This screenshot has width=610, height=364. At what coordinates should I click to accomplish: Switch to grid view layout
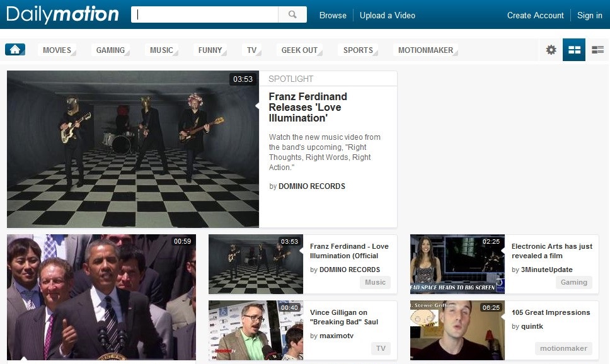pyautogui.click(x=574, y=50)
